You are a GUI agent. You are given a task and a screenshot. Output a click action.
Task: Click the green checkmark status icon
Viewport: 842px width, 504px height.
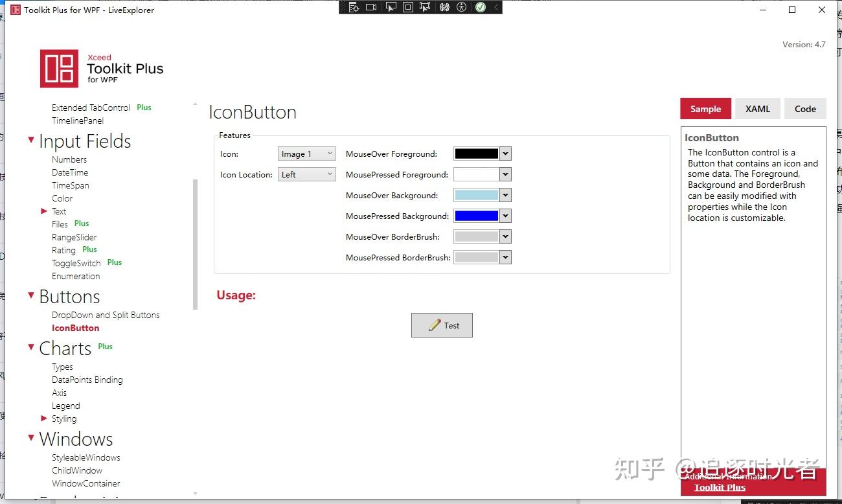[480, 7]
